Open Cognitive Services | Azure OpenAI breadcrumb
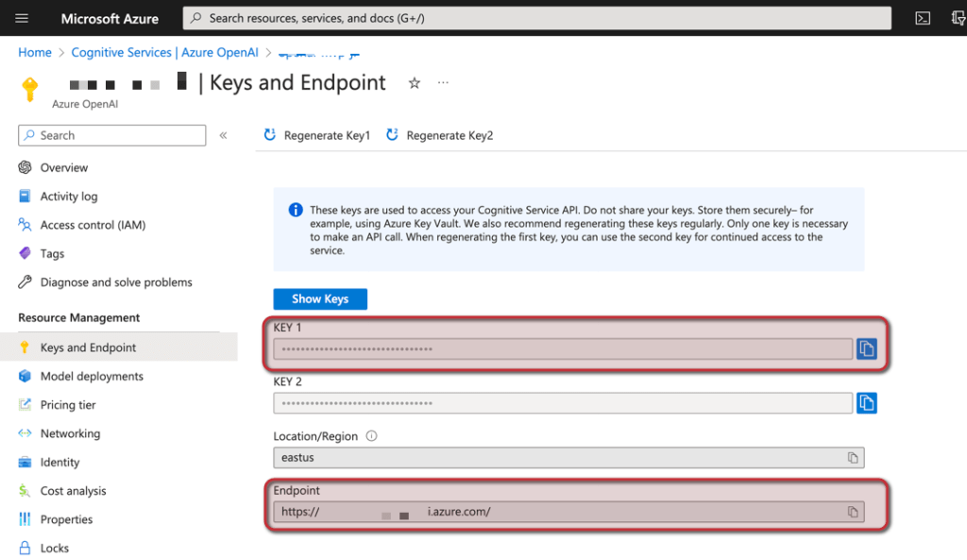 pyautogui.click(x=165, y=53)
